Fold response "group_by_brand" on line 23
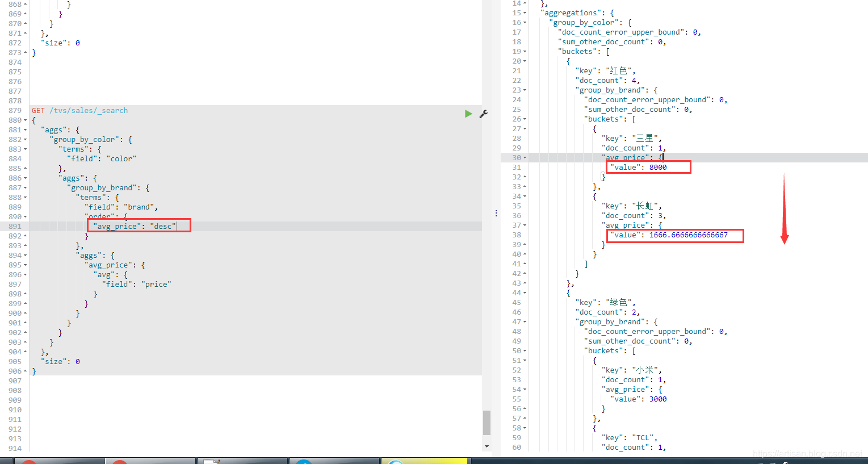This screenshot has width=868, height=464. coord(525,90)
